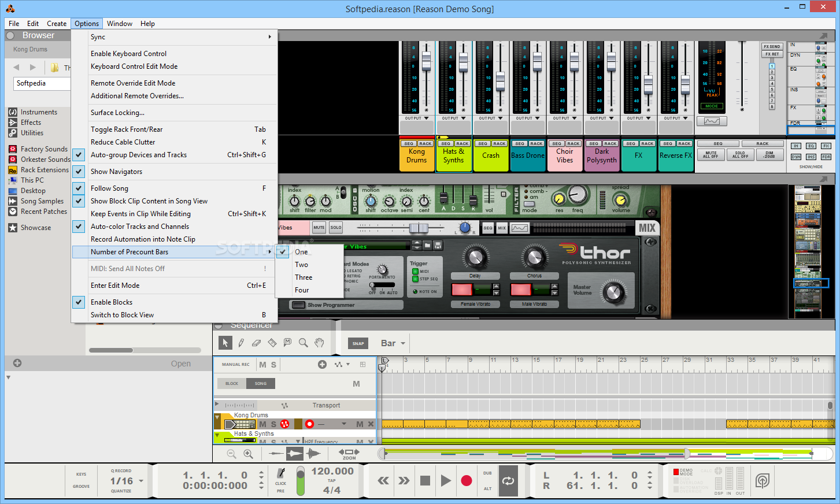Choose Toggle Rack Front/Rear
This screenshot has height=504, width=840.
175,129
